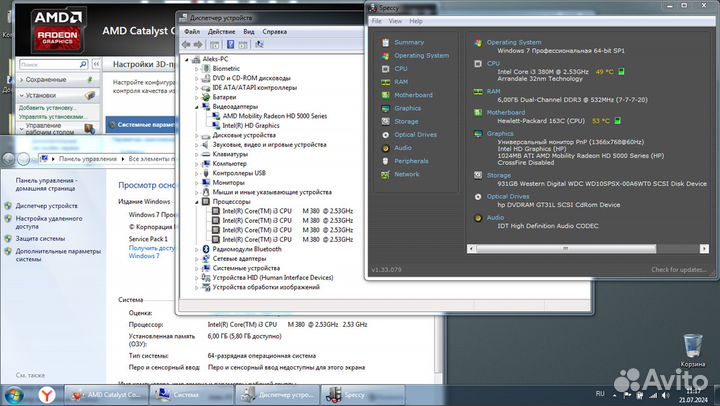Click the back arrow in Device Manager toolbar
This screenshot has width=720, height=406.
(x=186, y=45)
